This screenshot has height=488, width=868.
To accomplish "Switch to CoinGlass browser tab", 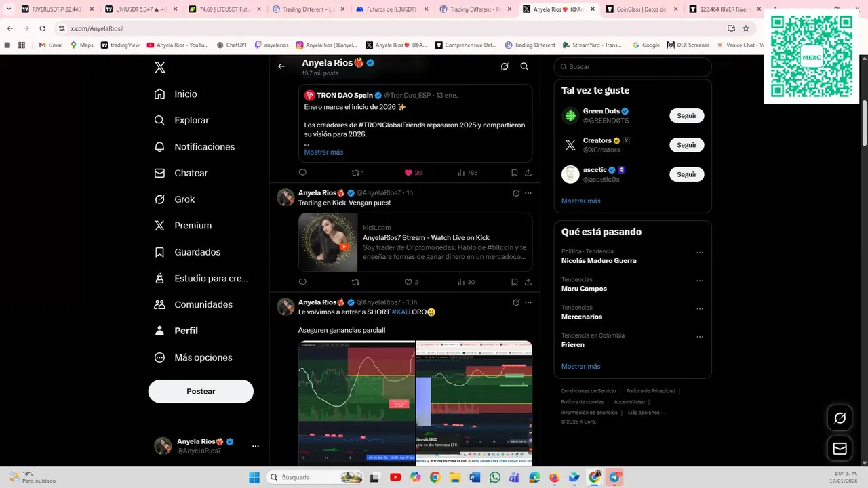I will [641, 9].
